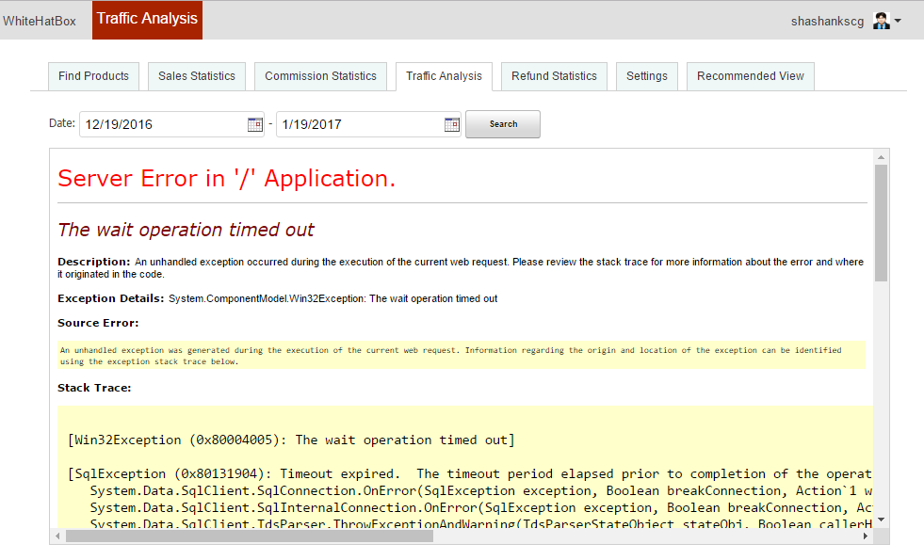The image size is (924, 560).
Task: Open the start date calendar picker icon
Action: pos(255,124)
